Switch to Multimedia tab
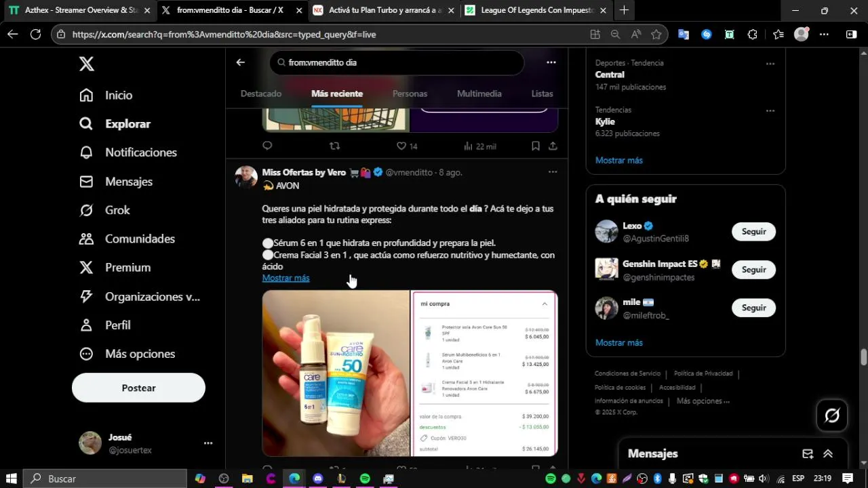This screenshot has height=488, width=868. [x=479, y=94]
